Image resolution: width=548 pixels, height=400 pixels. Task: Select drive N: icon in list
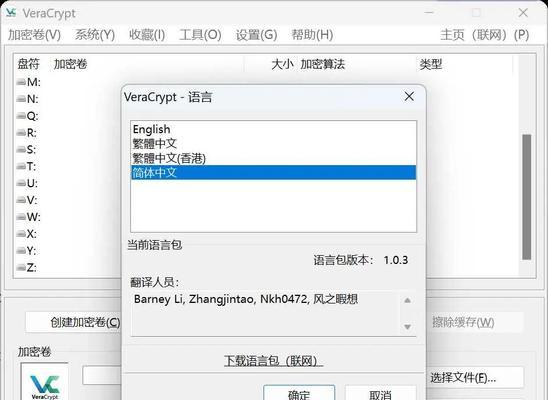pos(21,99)
